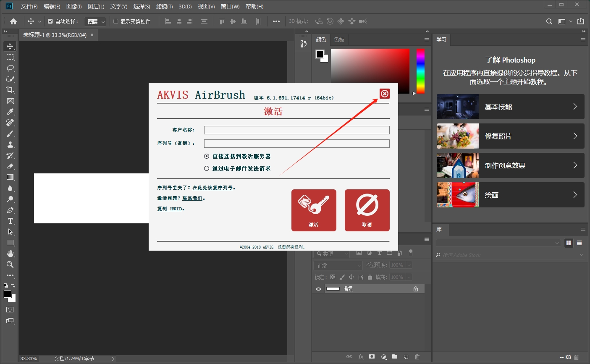Viewport: 590px width, 364px height.
Task: Select the Blur tool
Action: click(x=10, y=188)
